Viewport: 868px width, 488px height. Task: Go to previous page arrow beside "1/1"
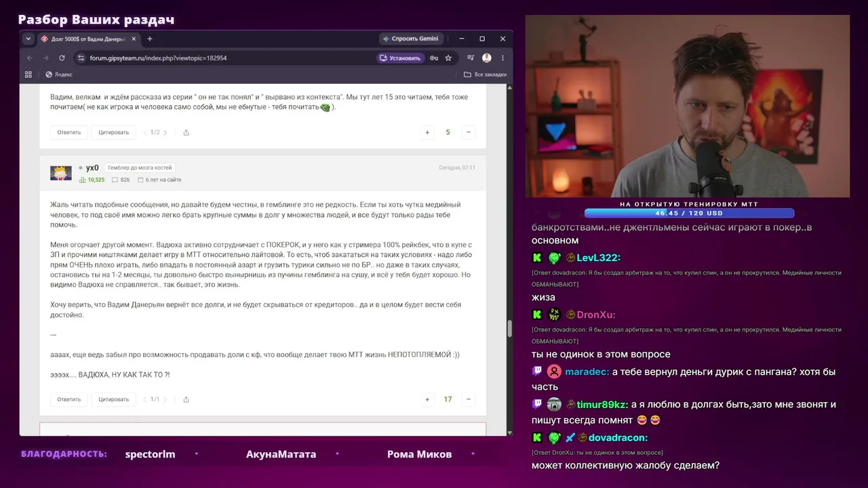(144, 399)
